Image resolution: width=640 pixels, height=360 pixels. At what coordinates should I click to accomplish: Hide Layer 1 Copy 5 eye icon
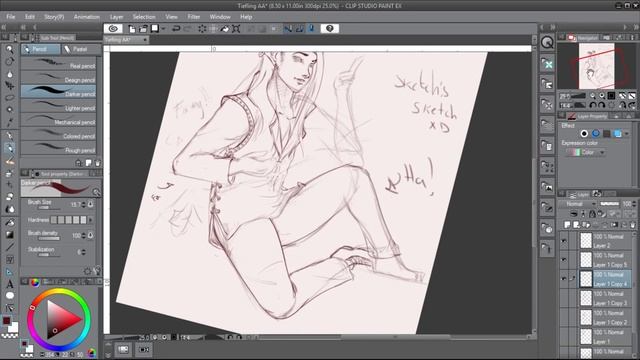[x=564, y=260]
